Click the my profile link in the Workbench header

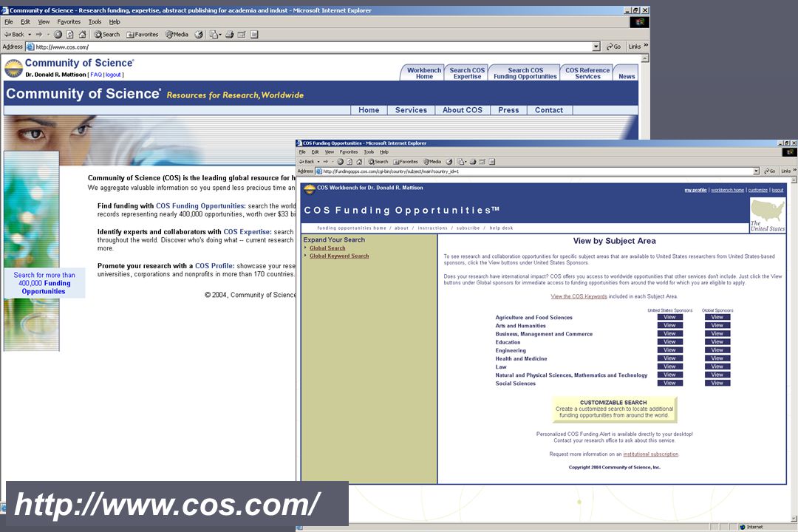695,190
